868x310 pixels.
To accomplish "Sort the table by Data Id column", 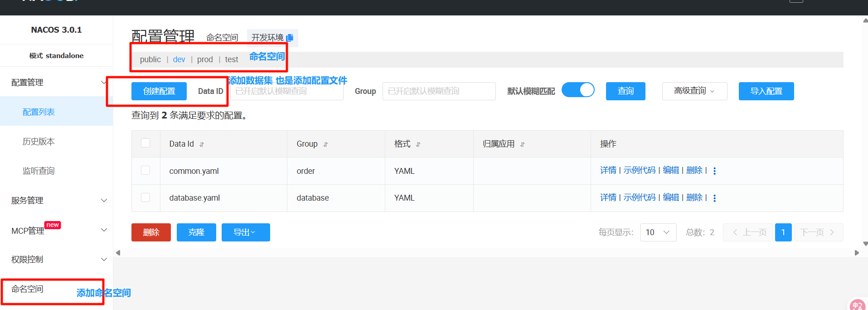I will pyautogui.click(x=202, y=144).
